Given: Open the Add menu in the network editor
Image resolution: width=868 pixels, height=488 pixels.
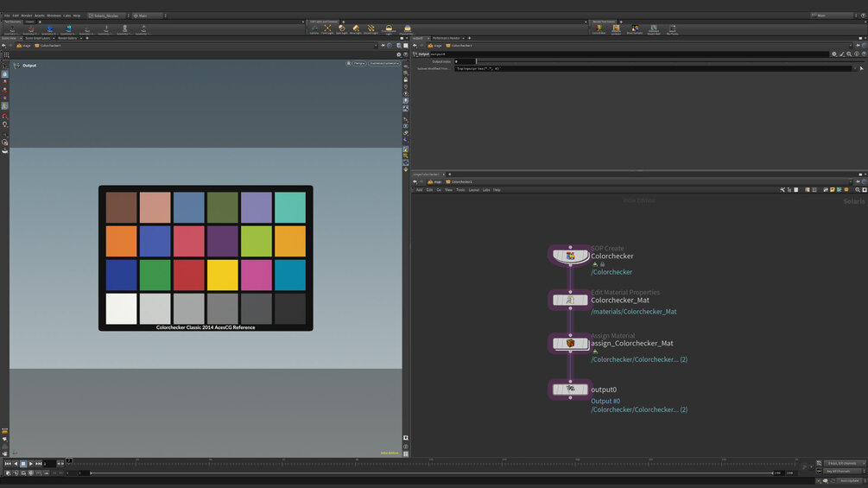Looking at the screenshot, I should click(x=420, y=190).
